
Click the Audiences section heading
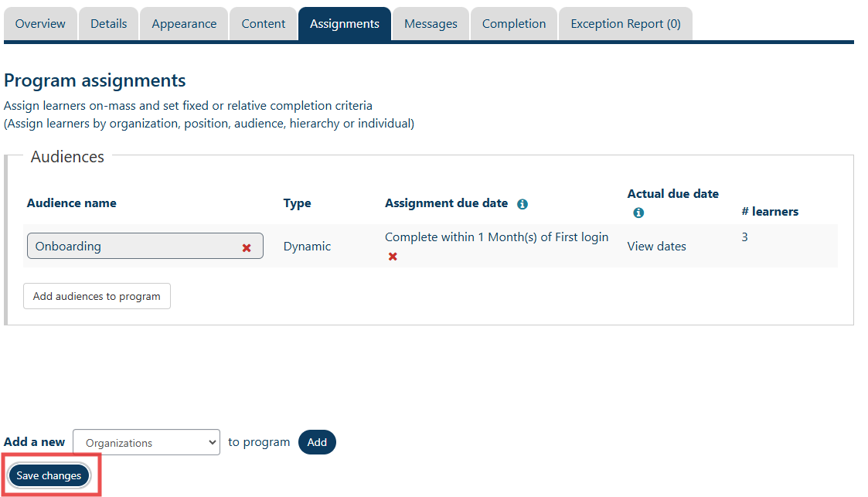click(67, 157)
